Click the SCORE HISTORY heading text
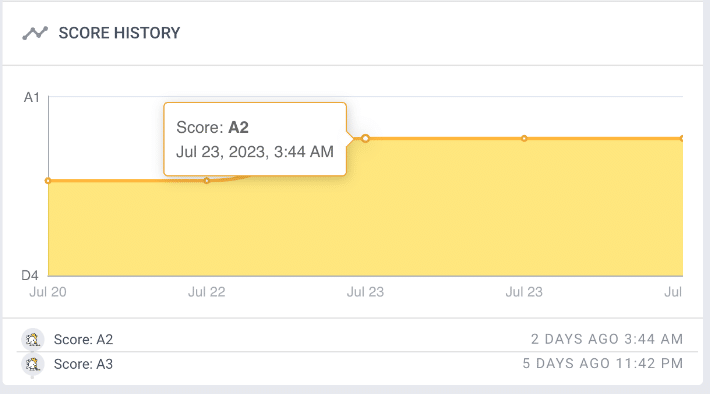Viewport: 710px width, 394px height. pos(120,33)
